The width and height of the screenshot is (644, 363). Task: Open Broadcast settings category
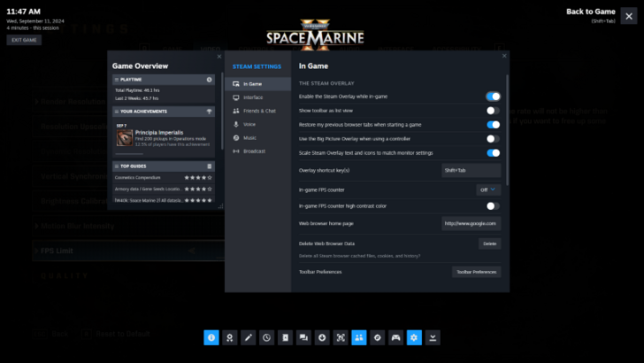(x=257, y=151)
